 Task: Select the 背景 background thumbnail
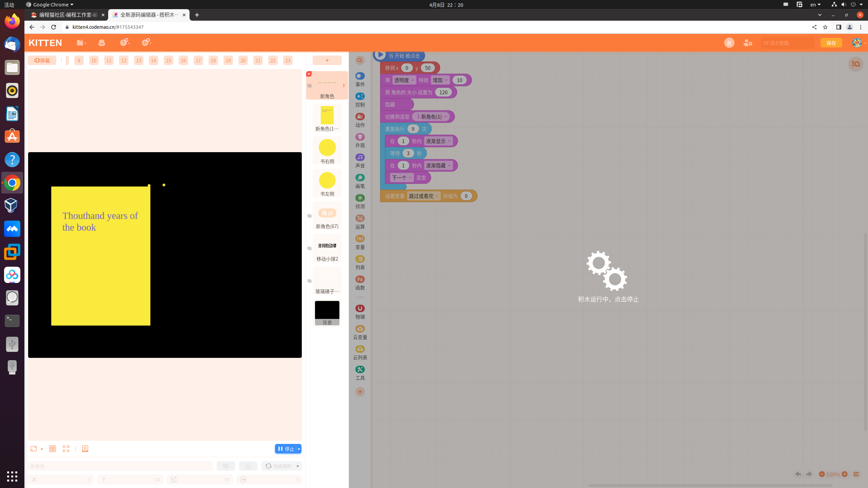point(327,313)
